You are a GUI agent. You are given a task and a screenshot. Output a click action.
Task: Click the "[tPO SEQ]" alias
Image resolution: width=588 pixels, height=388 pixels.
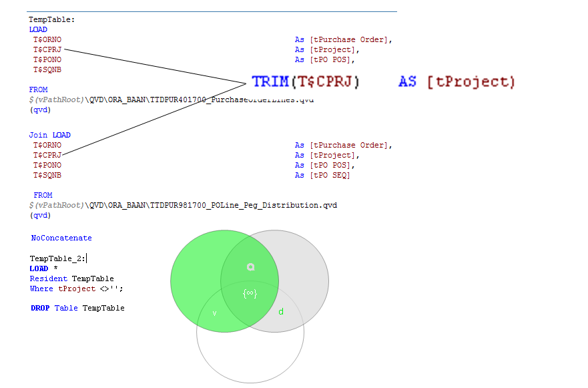coord(330,175)
